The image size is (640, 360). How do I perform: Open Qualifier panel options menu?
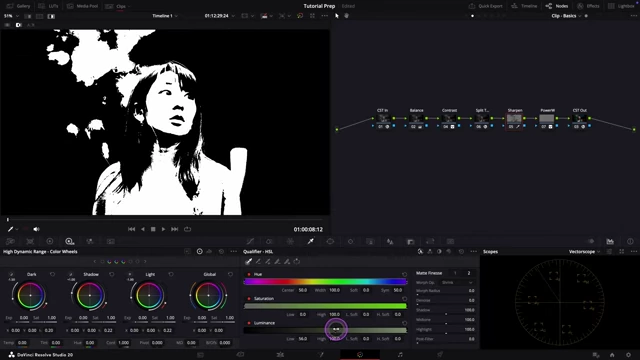pos(473,251)
